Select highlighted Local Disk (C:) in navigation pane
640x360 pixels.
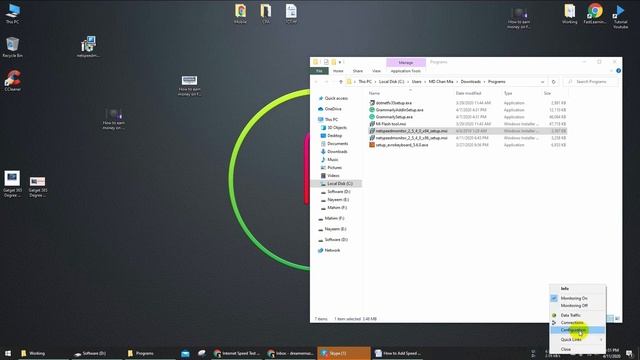(336, 184)
